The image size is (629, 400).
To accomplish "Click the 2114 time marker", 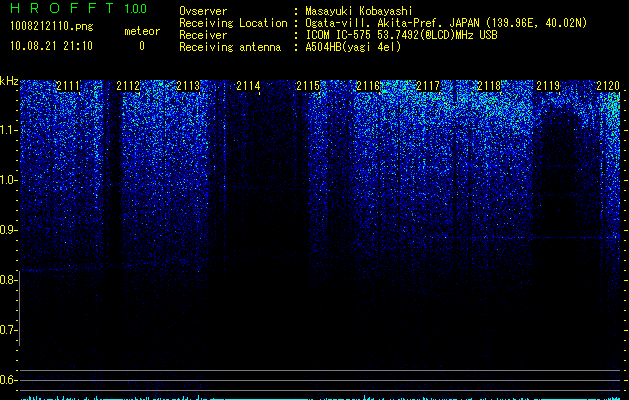I will [248, 86].
